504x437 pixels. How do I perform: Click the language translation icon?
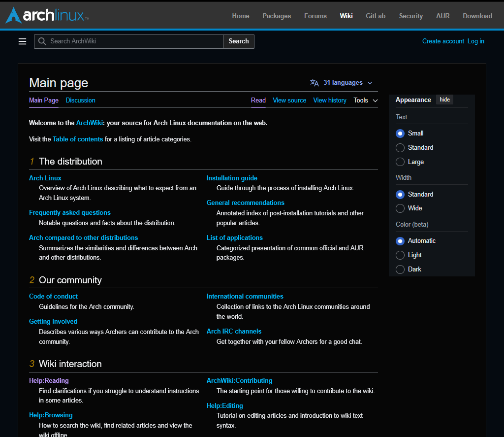tap(315, 83)
